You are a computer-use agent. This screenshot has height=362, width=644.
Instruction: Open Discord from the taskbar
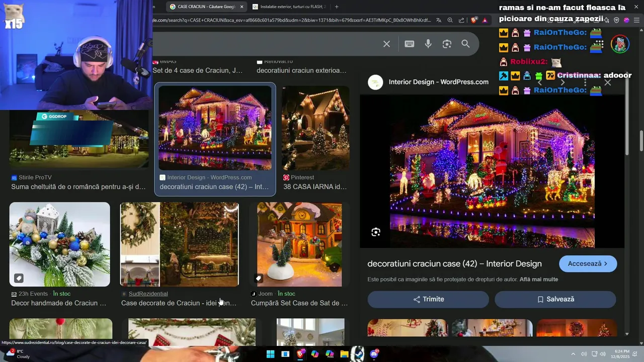point(374,354)
